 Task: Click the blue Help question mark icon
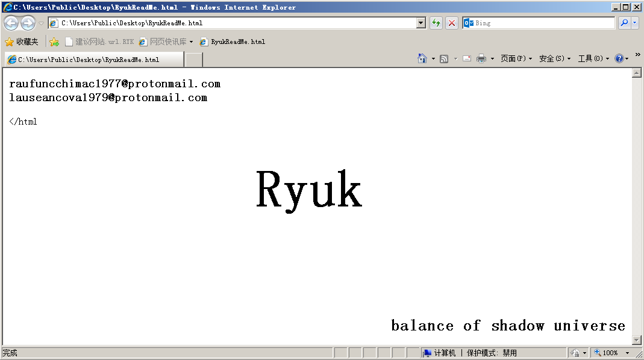point(619,58)
